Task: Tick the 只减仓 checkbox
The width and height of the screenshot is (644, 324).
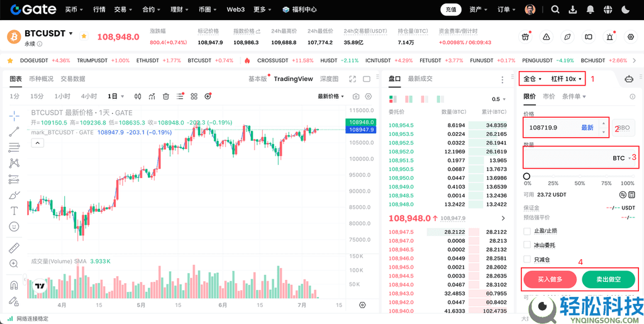Action: [527, 259]
